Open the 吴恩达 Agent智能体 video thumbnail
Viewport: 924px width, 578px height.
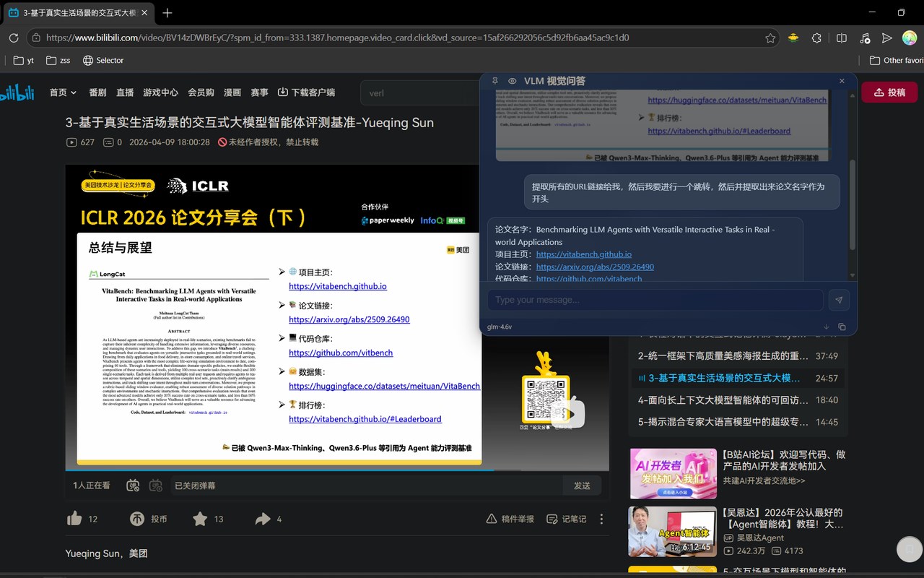pyautogui.click(x=673, y=531)
